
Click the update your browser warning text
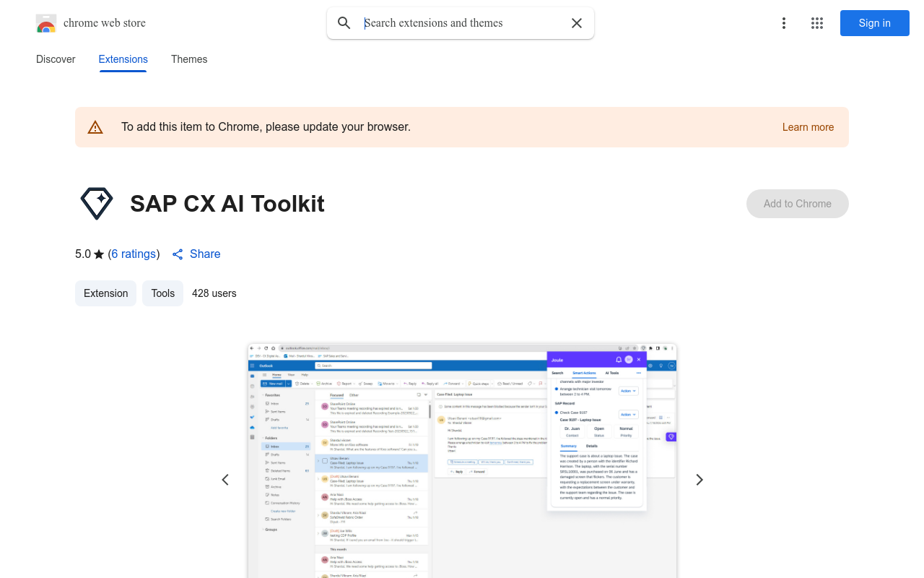[266, 127]
